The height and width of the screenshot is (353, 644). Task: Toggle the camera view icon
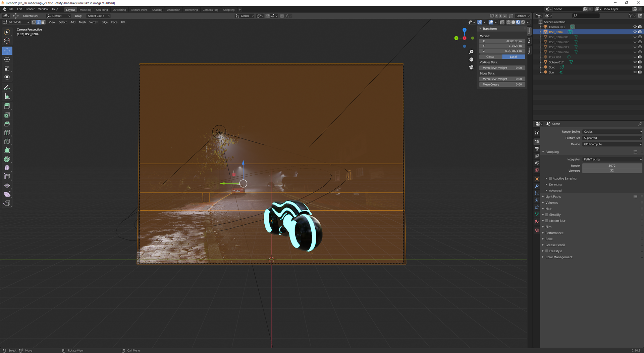[471, 67]
